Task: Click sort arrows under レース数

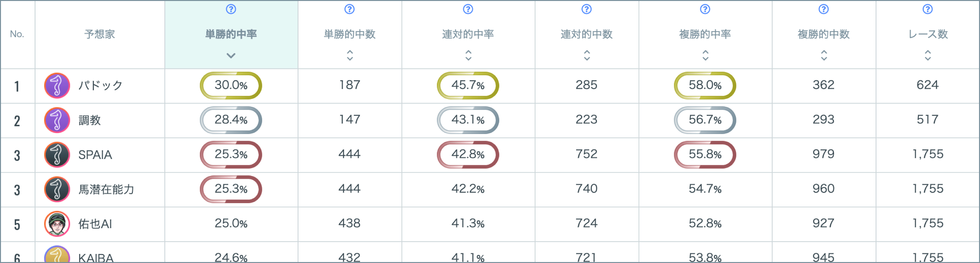Action: click(x=928, y=55)
